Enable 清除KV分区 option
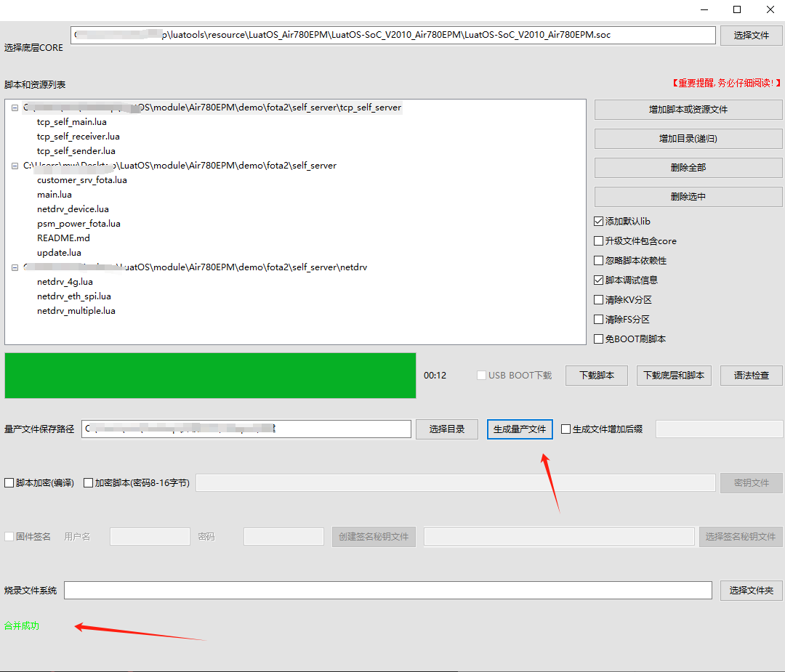Screen dimensions: 785x672 coord(599,300)
